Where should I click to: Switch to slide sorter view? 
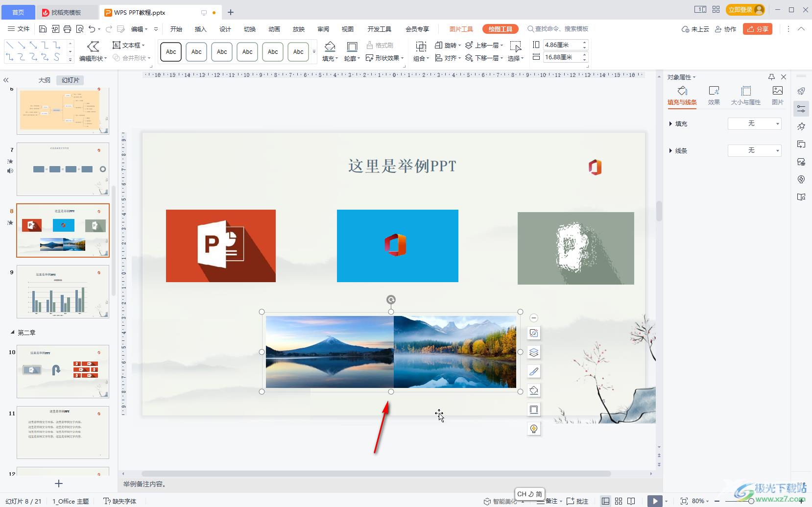(619, 501)
